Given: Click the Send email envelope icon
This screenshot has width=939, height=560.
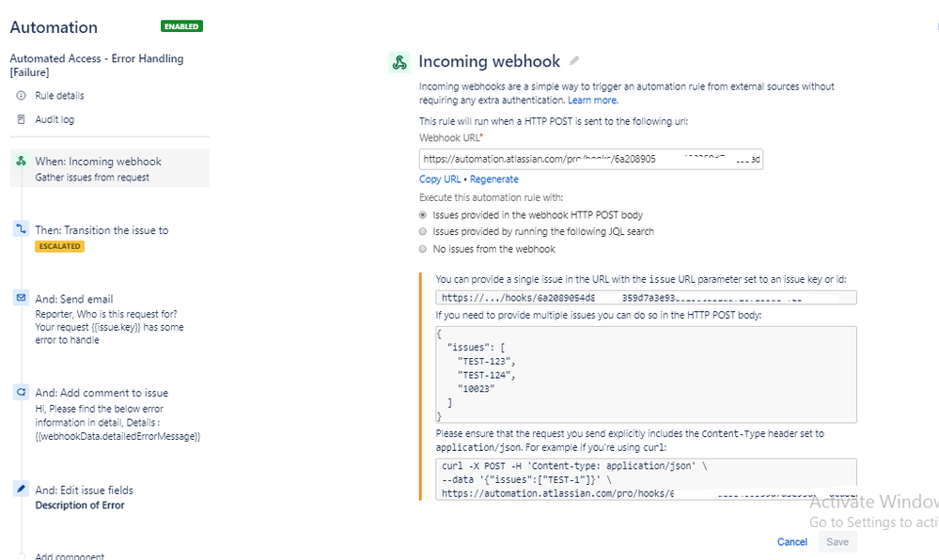Looking at the screenshot, I should point(21,298).
